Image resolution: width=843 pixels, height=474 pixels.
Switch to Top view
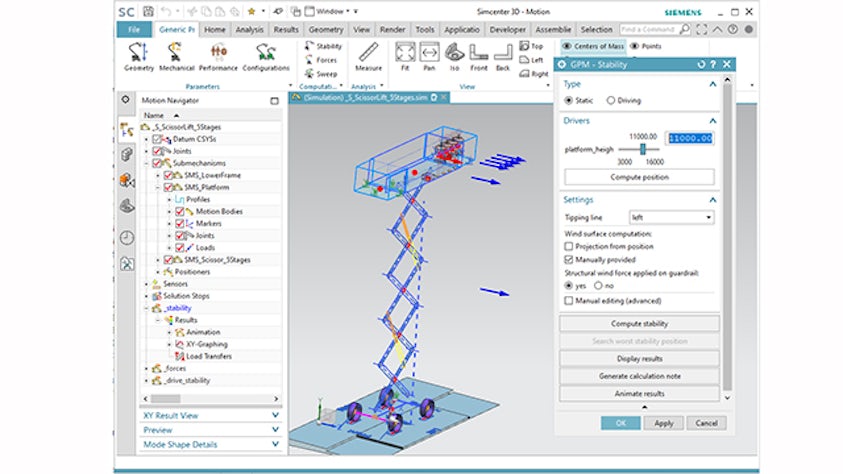tap(531, 46)
